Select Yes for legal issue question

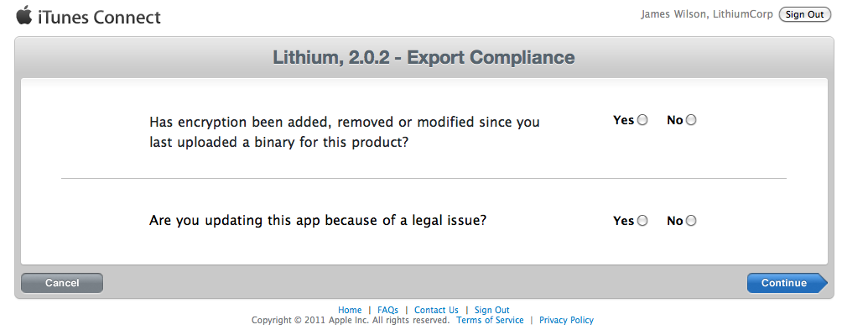pyautogui.click(x=642, y=221)
